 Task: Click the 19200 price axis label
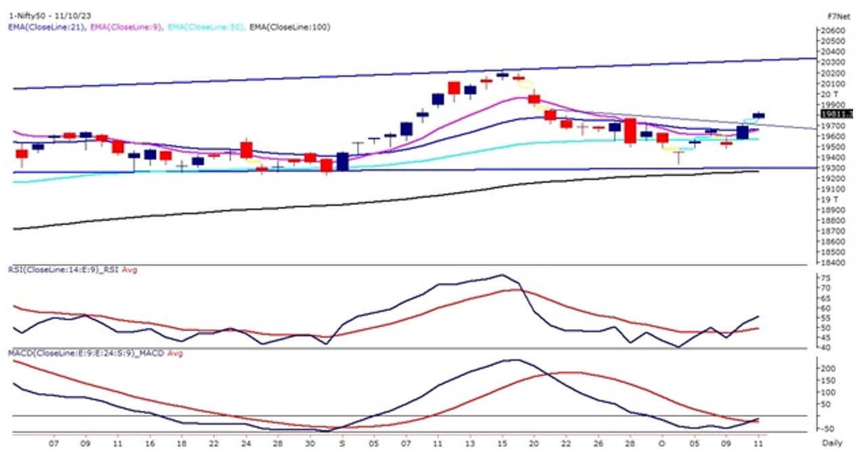pyautogui.click(x=834, y=178)
